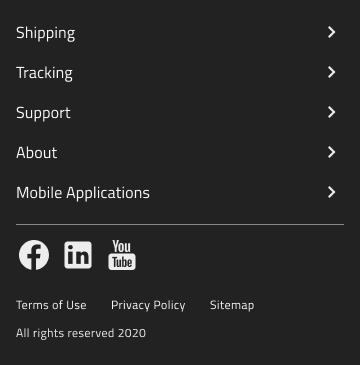Click the All rights reserved words
This screenshot has height=365, width=360.
[x=65, y=333]
